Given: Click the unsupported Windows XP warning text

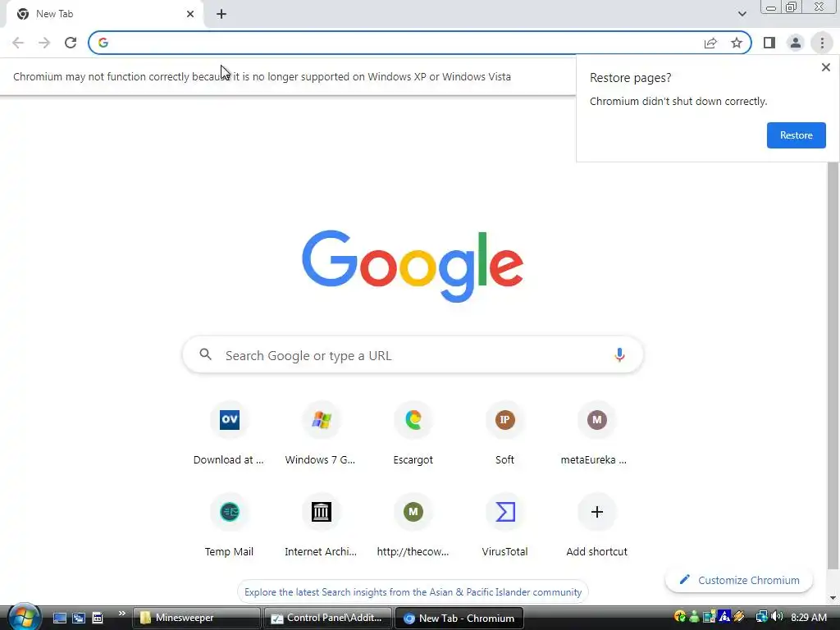Looking at the screenshot, I should tap(262, 76).
